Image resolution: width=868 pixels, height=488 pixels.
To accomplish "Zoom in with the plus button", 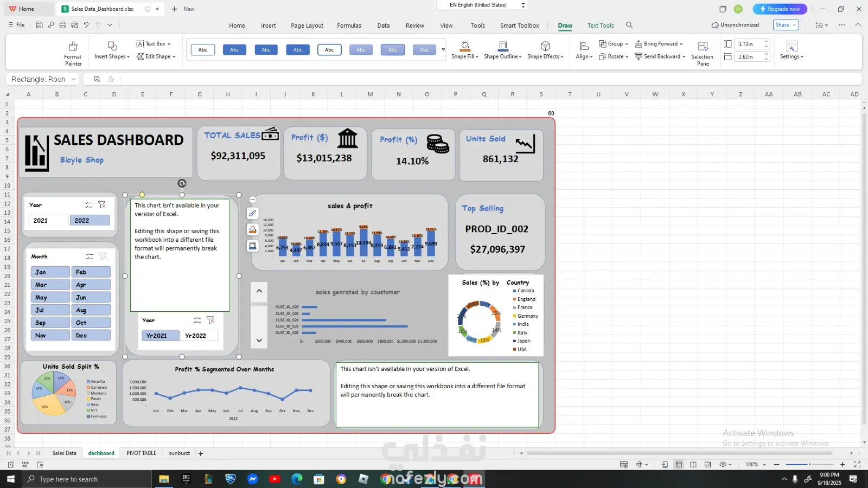I will point(843,465).
